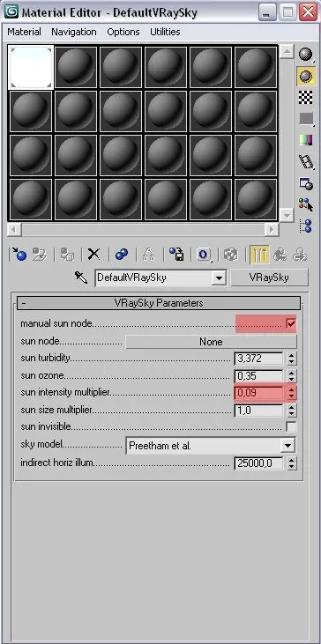Click sample slots scroll down arrow
Viewport: 321px width, 644px height.
point(287,215)
